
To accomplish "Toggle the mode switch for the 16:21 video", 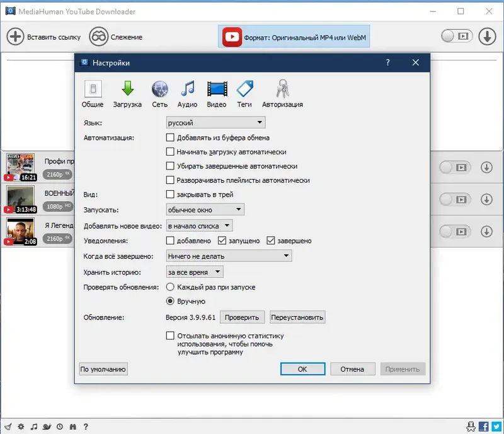I will (x=455, y=168).
